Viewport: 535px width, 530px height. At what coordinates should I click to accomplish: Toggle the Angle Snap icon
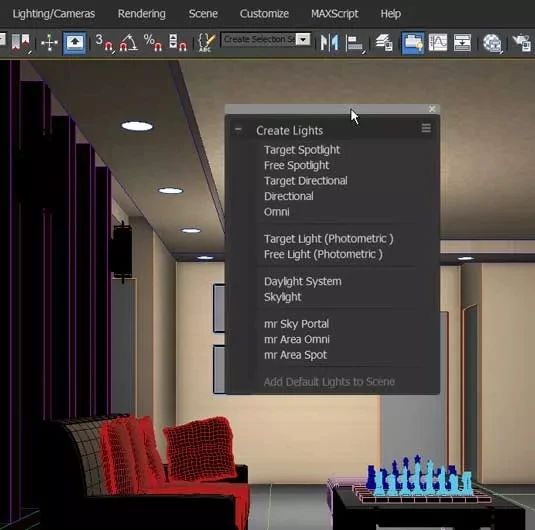click(128, 43)
